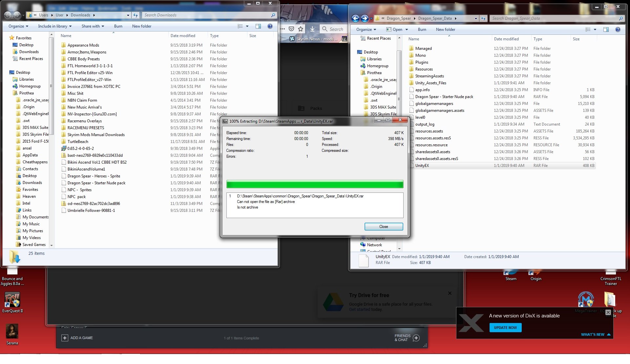The height and width of the screenshot is (364, 630).
Task: Open Organize menu in Downloads window
Action: coord(18,26)
